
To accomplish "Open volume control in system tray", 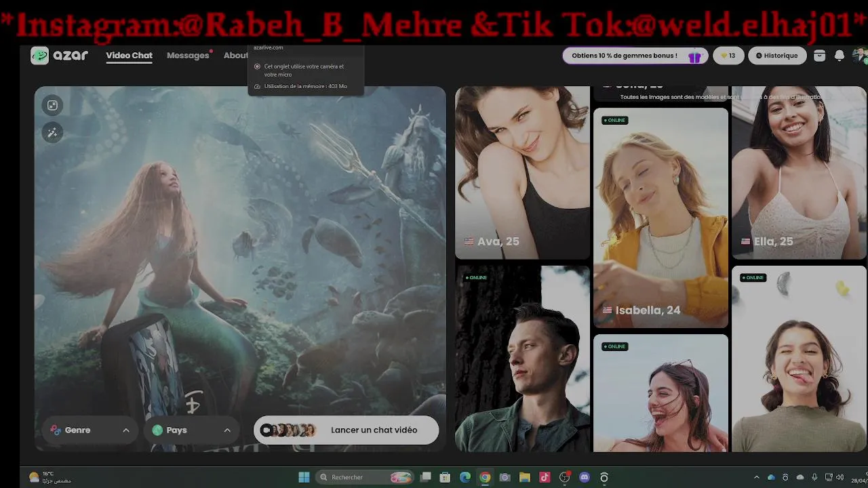I will 841,477.
